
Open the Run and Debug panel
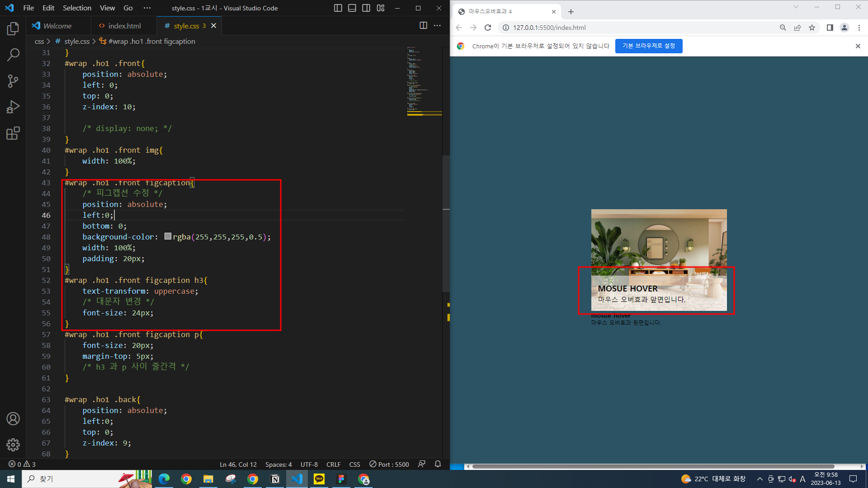[x=13, y=107]
